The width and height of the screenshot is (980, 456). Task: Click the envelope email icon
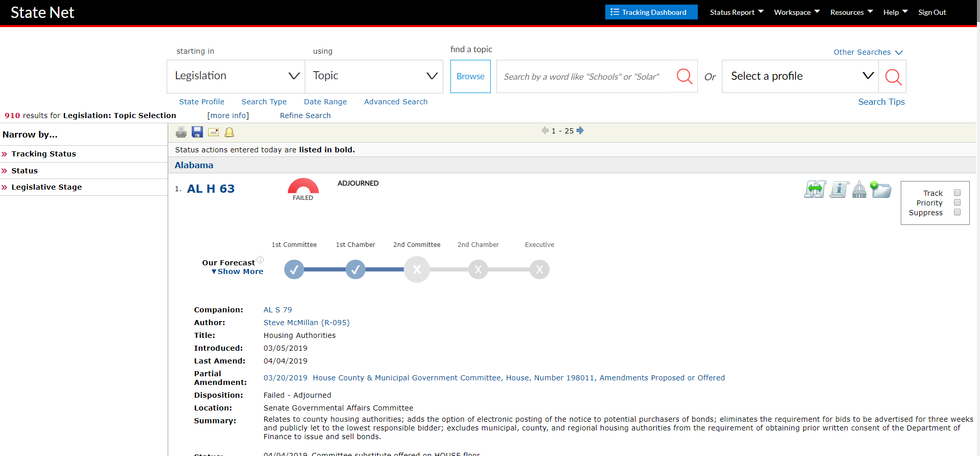click(x=214, y=132)
